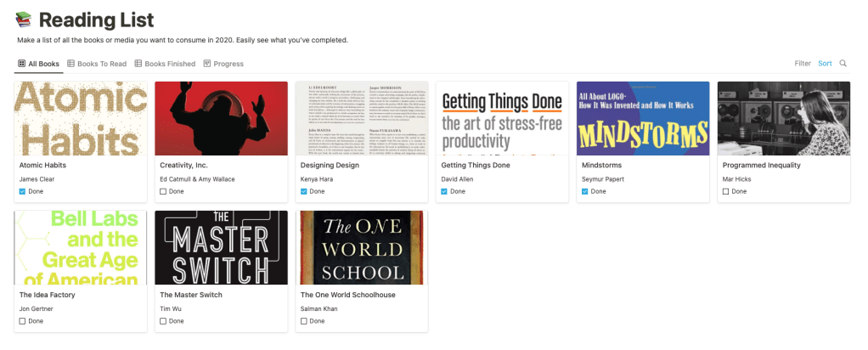Tick Done checkbox for Programmed Inequality
Viewport: 868px width, 350px height.
tap(725, 192)
